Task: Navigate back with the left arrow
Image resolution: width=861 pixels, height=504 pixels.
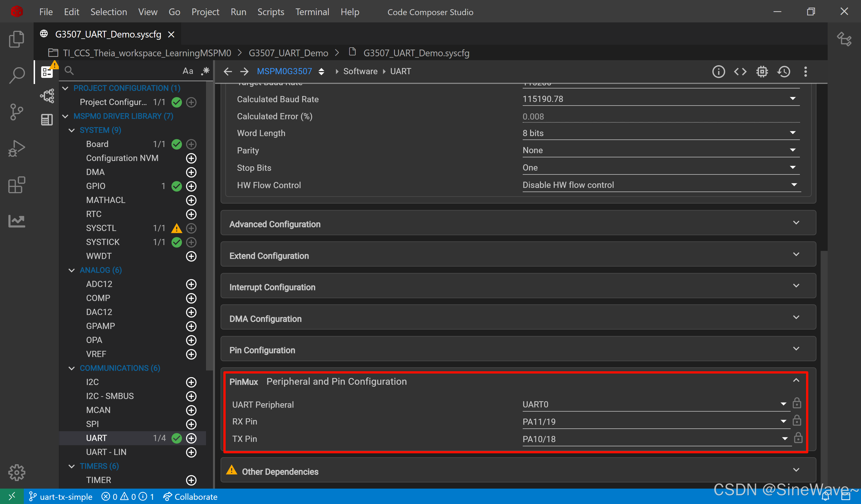Action: [x=228, y=71]
